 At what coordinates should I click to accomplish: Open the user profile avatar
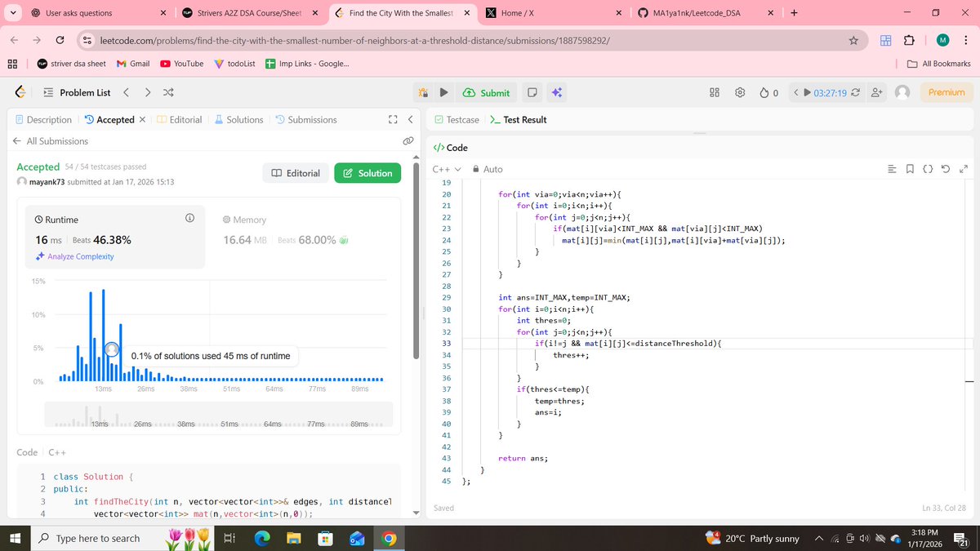[x=902, y=92]
